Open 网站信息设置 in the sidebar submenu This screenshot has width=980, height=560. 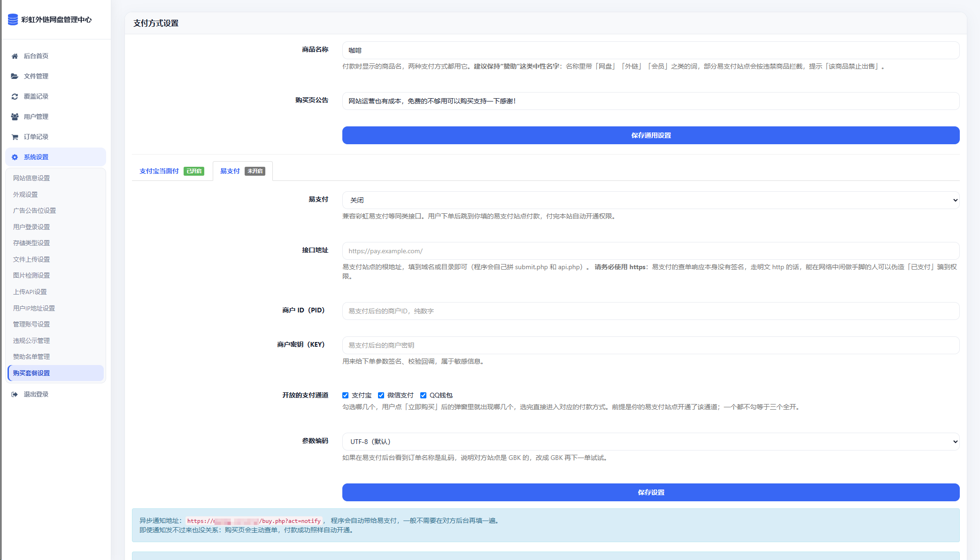[31, 178]
